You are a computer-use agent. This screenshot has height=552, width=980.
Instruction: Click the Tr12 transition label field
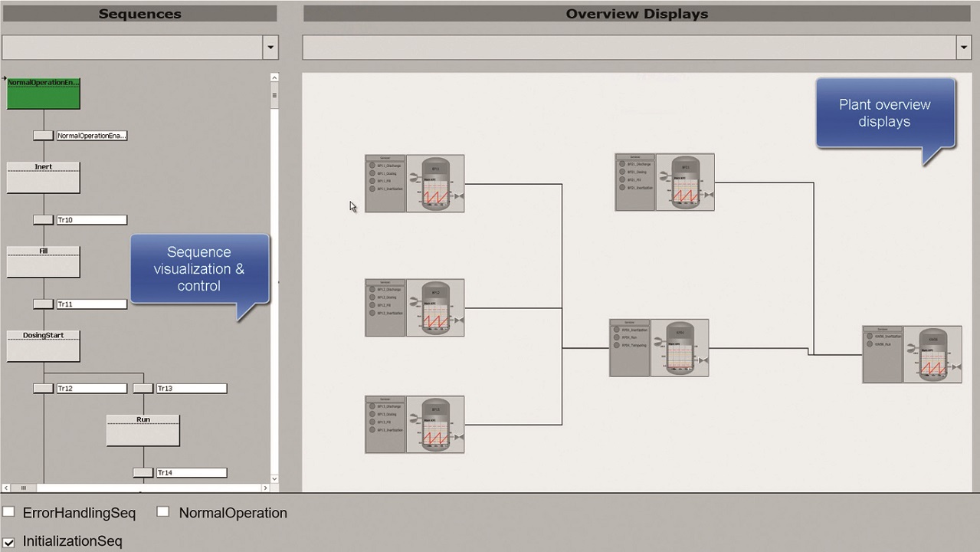[92, 389]
